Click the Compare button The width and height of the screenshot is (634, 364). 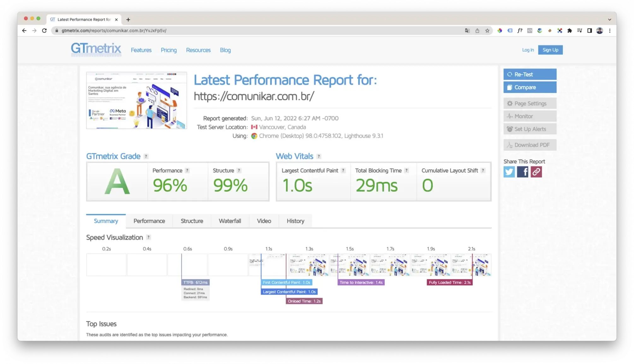[x=530, y=87]
